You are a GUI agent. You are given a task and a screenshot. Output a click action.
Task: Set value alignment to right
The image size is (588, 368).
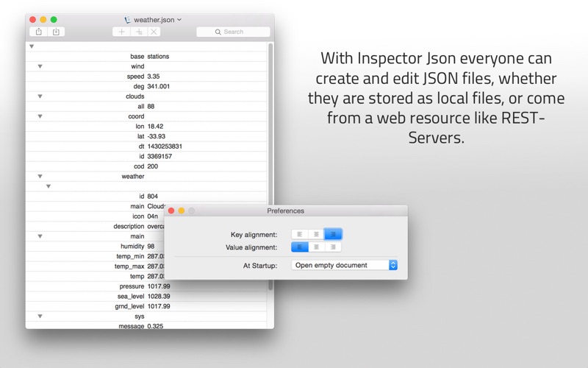tap(333, 247)
